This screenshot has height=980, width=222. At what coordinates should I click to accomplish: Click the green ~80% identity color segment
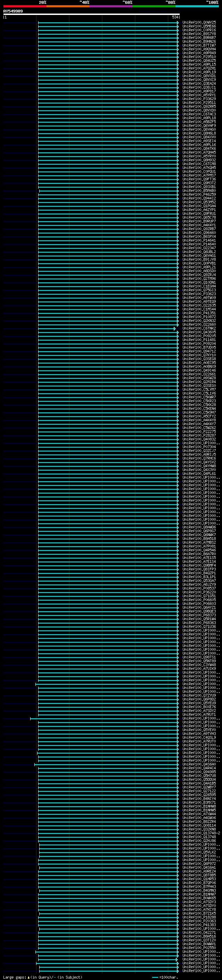(154, 6)
